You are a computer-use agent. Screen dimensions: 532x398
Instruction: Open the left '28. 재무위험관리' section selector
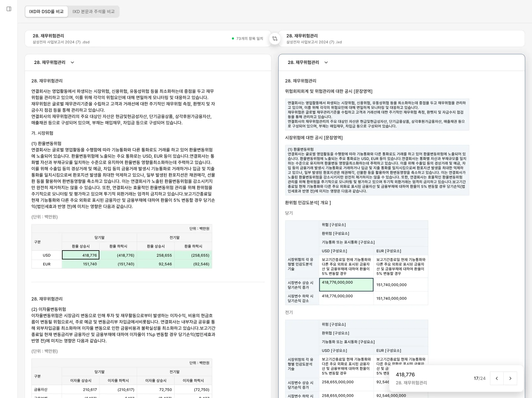coord(50,63)
